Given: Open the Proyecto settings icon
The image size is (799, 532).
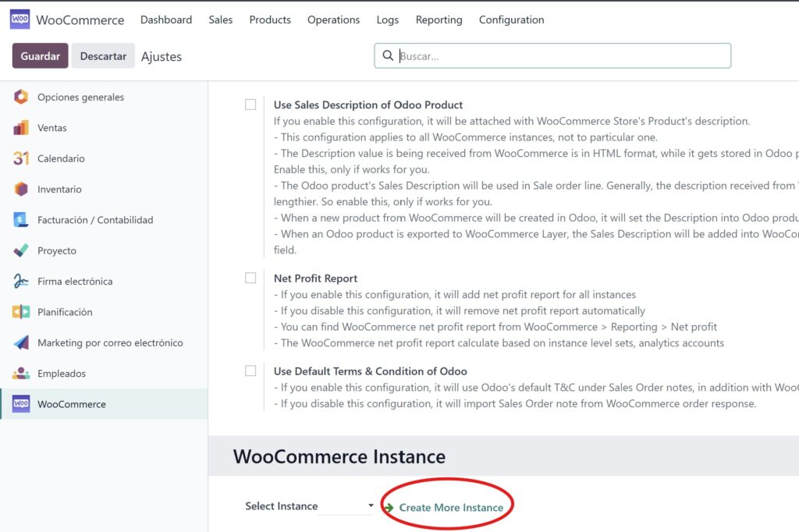Looking at the screenshot, I should coord(20,250).
